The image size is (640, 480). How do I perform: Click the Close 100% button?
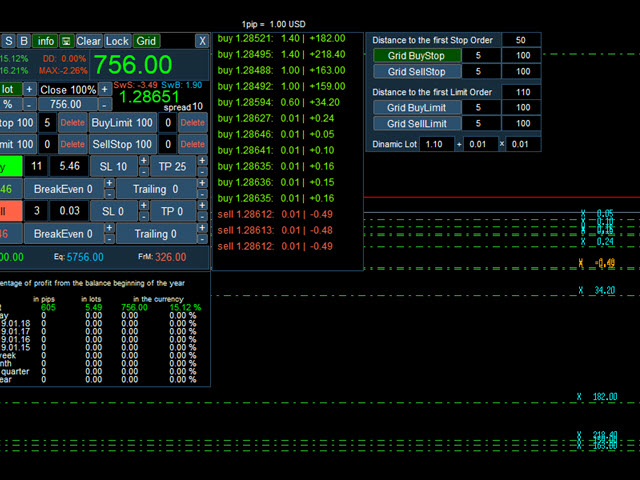click(68, 89)
